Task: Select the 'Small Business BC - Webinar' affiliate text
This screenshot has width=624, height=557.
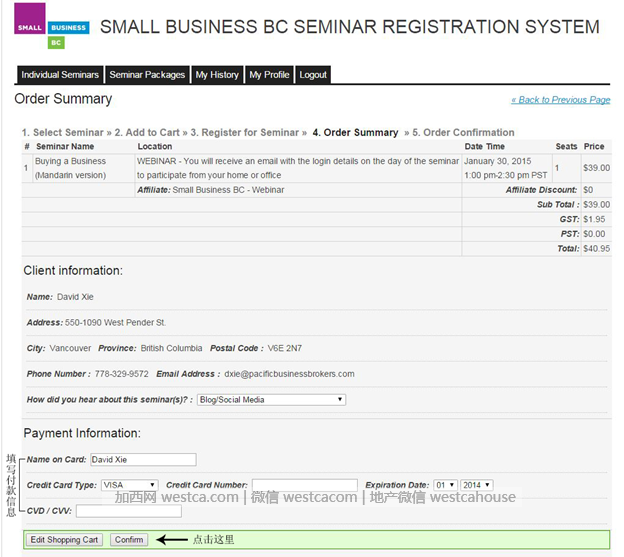Action: pos(228,190)
